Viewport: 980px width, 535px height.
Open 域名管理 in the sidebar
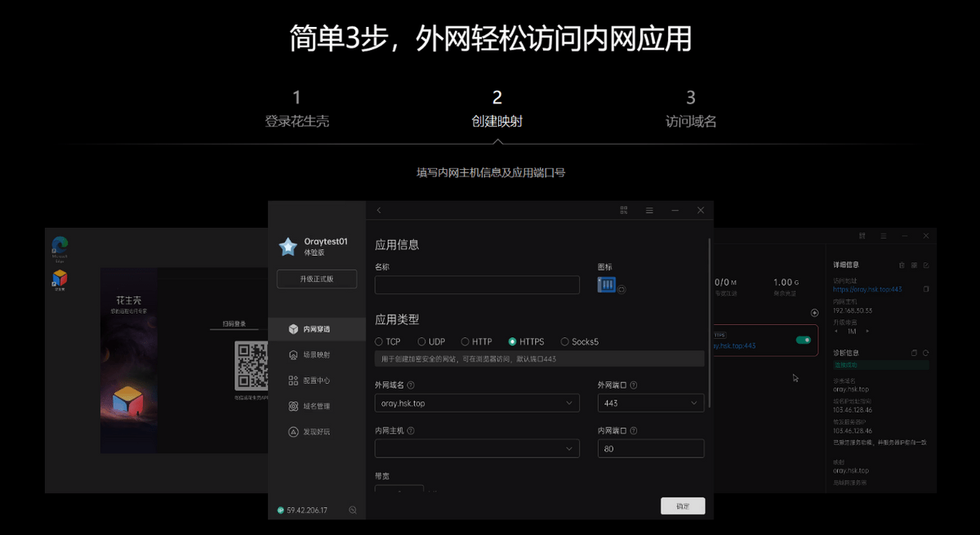pyautogui.click(x=315, y=406)
